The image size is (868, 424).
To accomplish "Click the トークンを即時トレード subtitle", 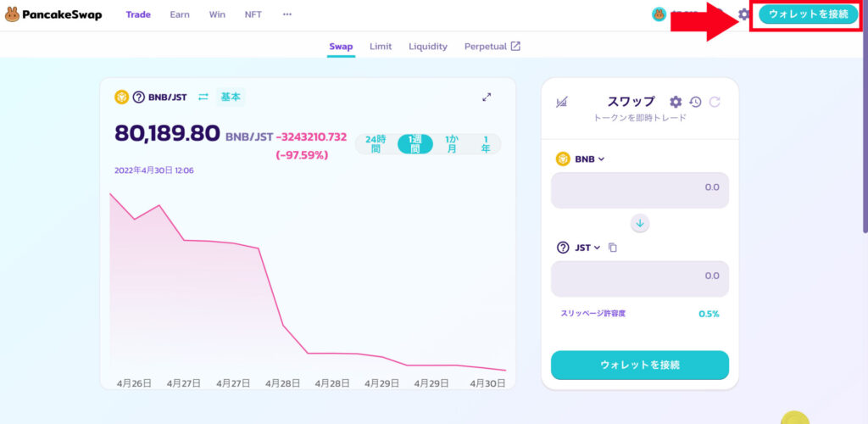I will pyautogui.click(x=639, y=117).
